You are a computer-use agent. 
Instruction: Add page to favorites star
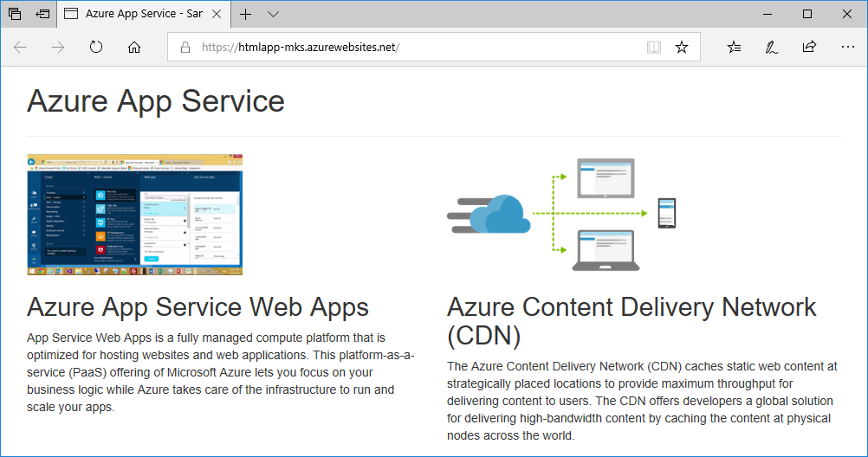tap(682, 47)
